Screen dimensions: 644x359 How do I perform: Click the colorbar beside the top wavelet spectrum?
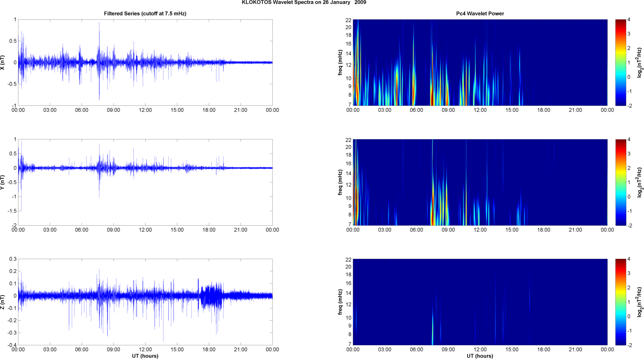pos(620,62)
